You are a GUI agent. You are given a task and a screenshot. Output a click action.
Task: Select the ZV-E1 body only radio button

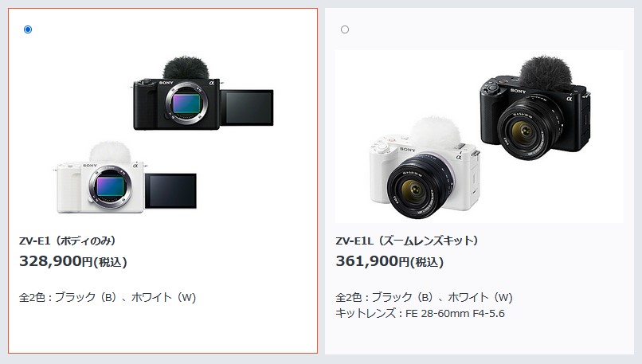pyautogui.click(x=28, y=29)
